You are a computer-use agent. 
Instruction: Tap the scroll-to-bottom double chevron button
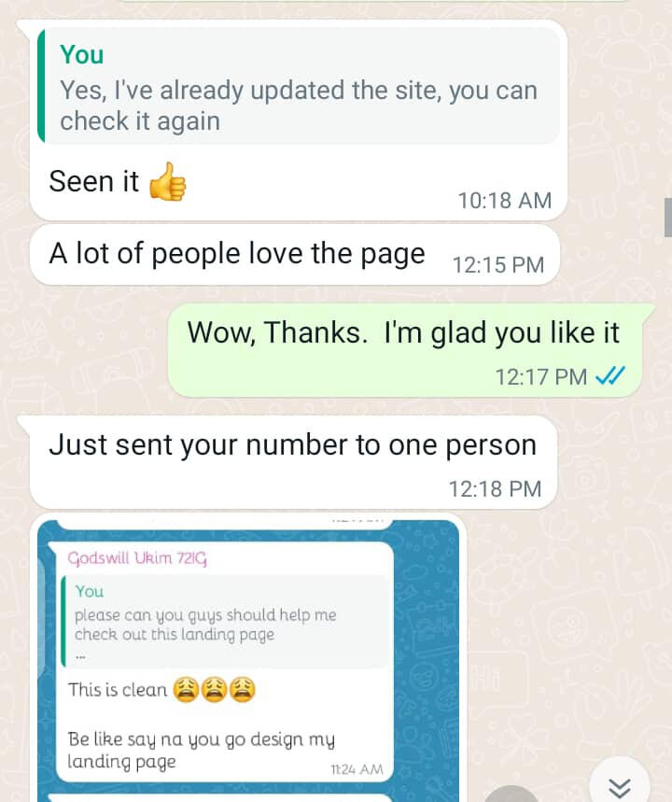[x=620, y=783]
